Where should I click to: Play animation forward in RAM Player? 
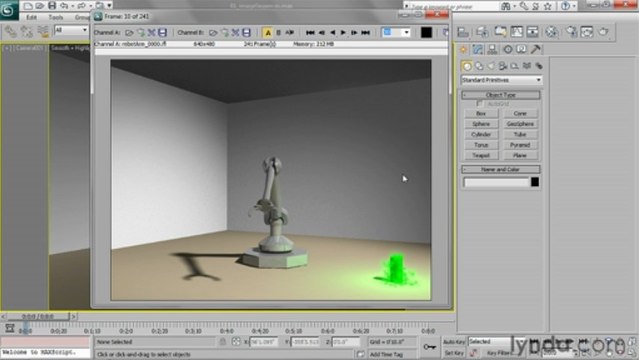343,32
